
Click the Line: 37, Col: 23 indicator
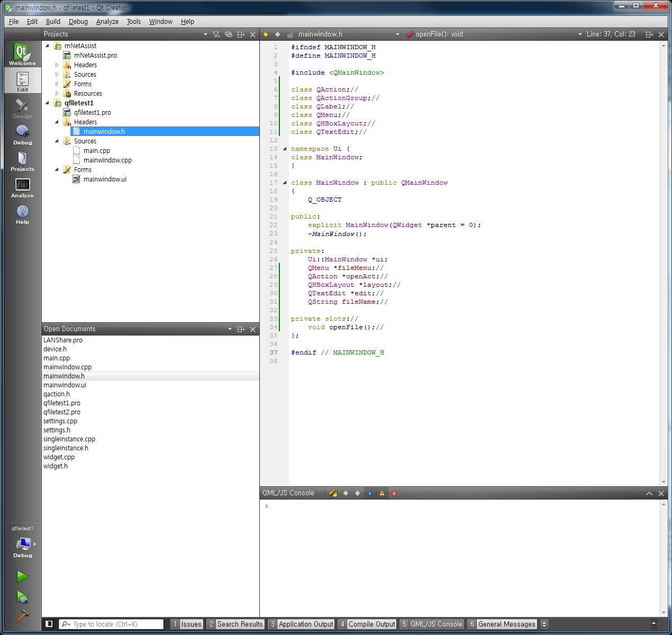611,34
